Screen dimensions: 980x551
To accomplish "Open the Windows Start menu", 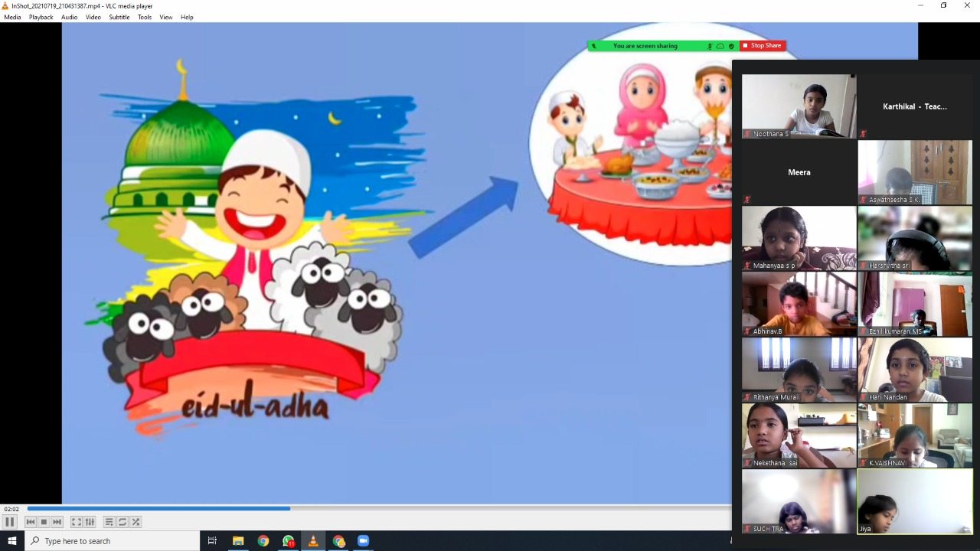I will coord(11,541).
